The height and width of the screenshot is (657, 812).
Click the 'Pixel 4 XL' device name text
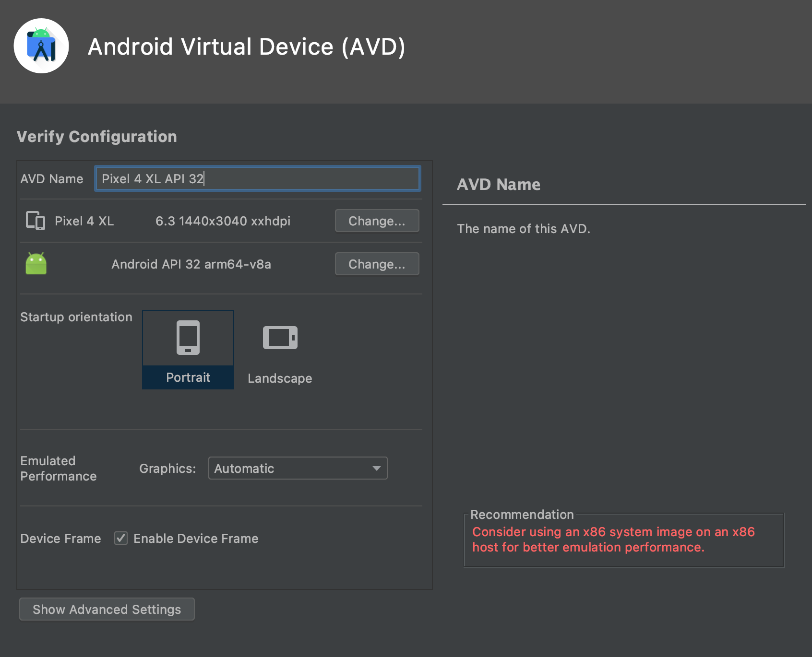(x=84, y=221)
